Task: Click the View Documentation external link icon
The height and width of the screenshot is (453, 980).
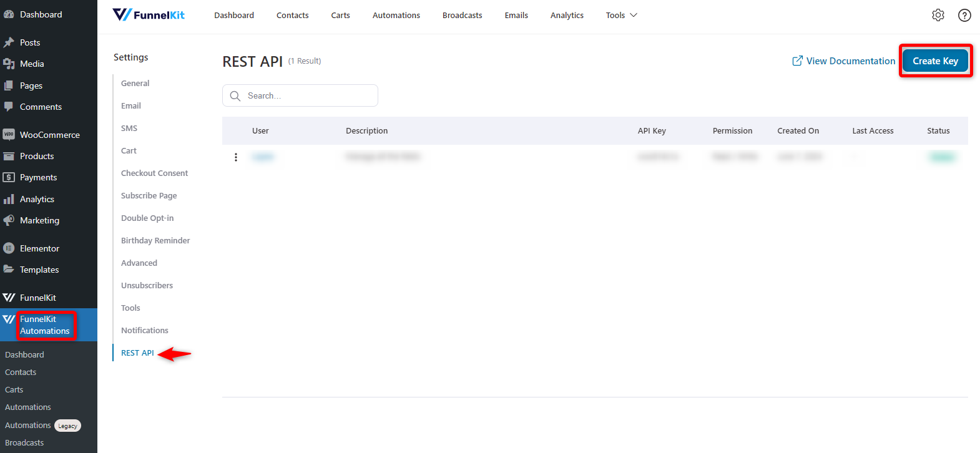Action: tap(797, 61)
